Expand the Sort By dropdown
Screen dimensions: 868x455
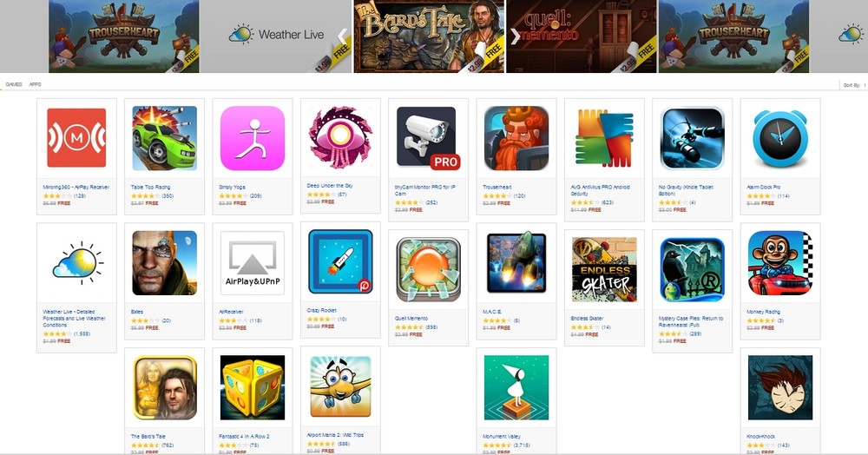tap(853, 85)
